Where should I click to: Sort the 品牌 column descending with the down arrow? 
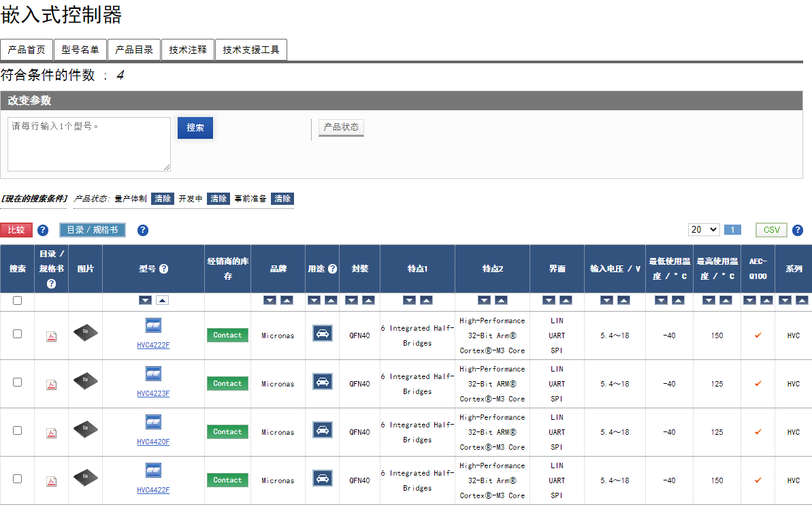pos(270,300)
